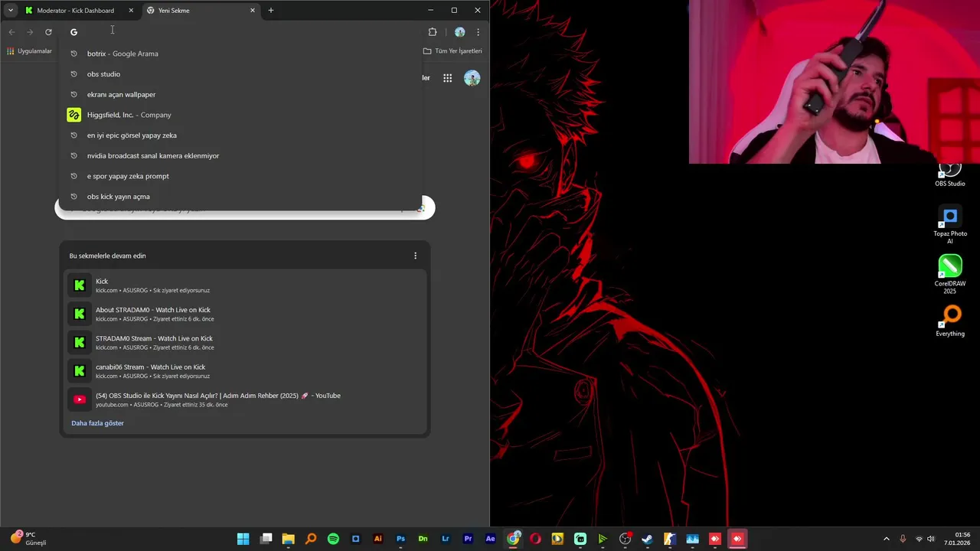Open Uygulamalar apps shortcut in bookmarks bar
The width and height of the screenshot is (980, 551).
[29, 51]
